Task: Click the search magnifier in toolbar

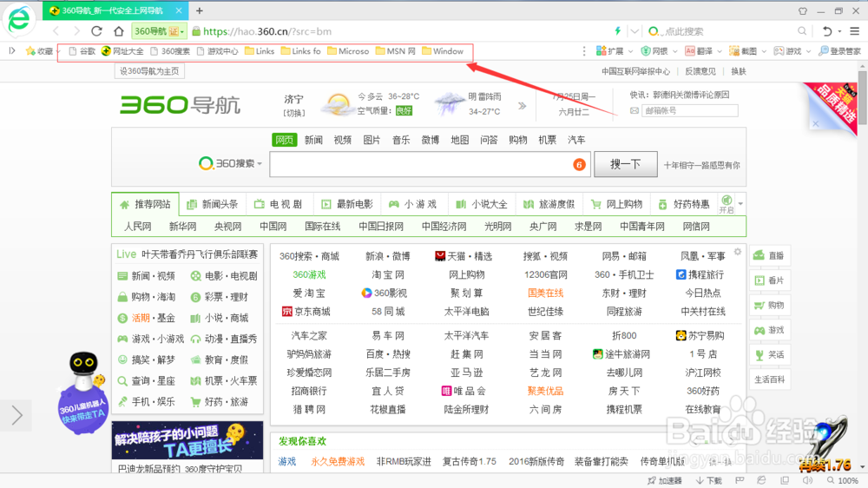Action: pos(802,31)
